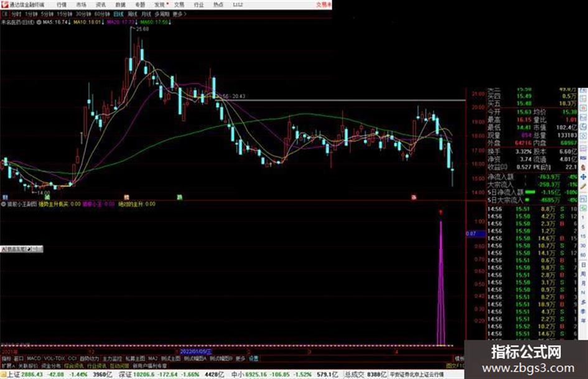Open the 交易 menu

[179, 5]
